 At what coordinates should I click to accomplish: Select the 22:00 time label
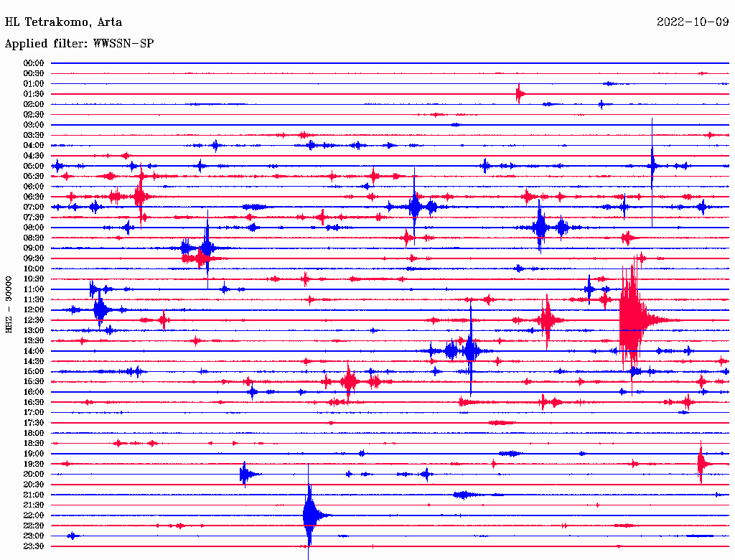click(34, 515)
